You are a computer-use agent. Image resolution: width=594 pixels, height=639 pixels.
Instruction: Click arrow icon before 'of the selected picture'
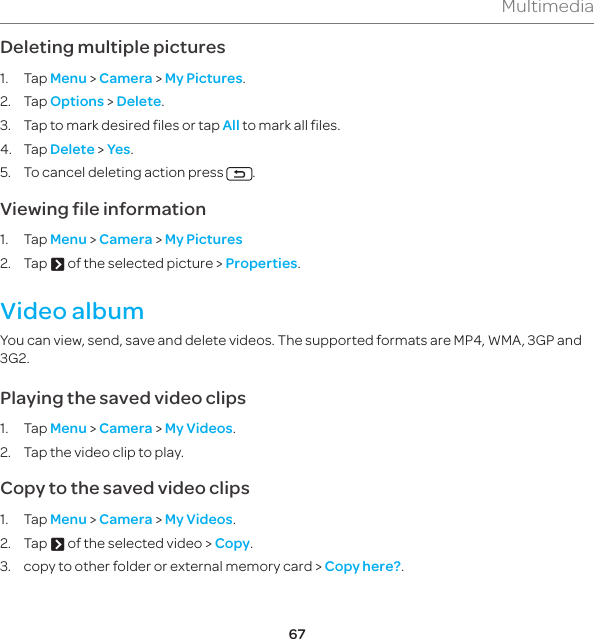coord(57,264)
